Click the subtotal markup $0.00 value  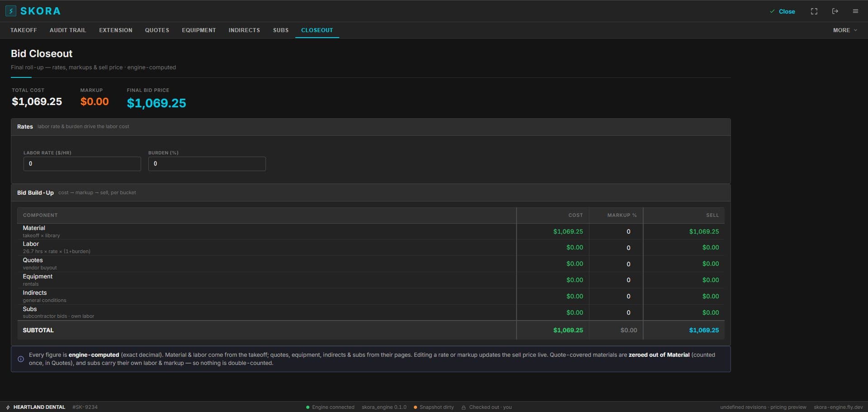[x=629, y=331]
